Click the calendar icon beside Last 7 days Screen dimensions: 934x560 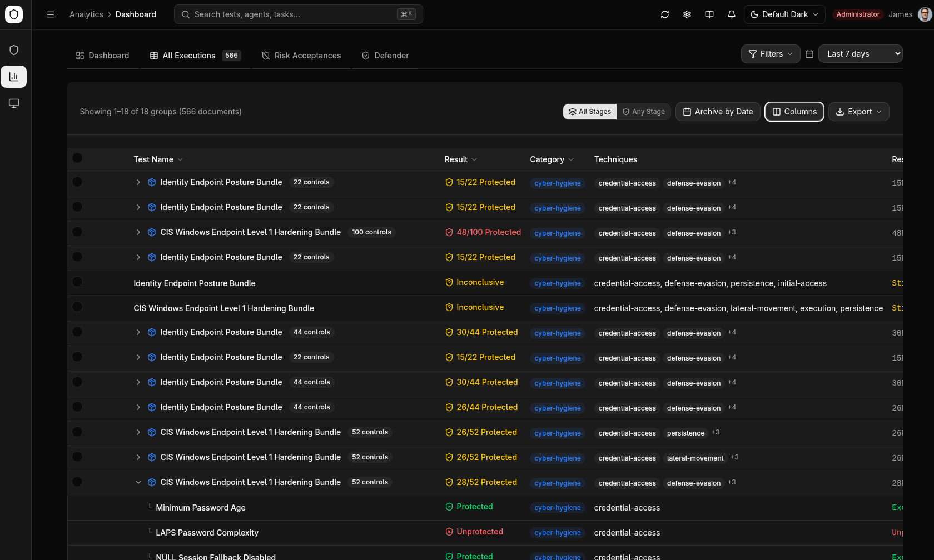pyautogui.click(x=809, y=54)
